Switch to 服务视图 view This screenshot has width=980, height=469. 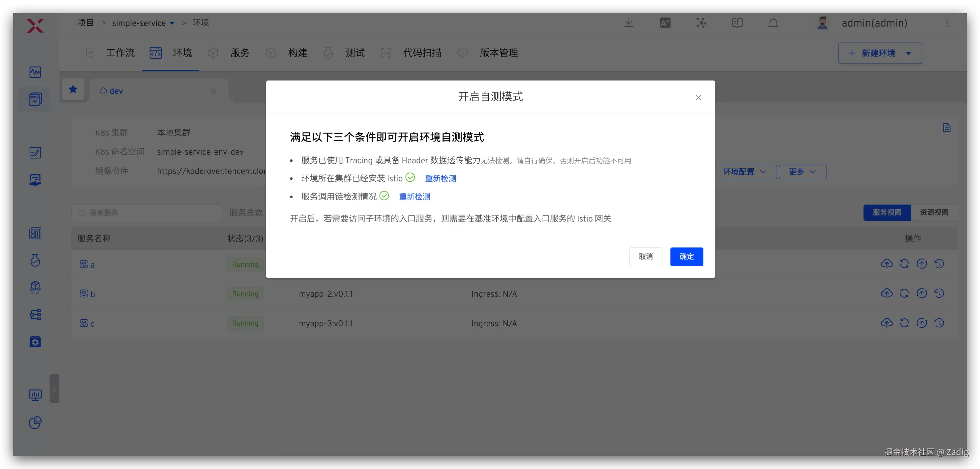coord(887,212)
